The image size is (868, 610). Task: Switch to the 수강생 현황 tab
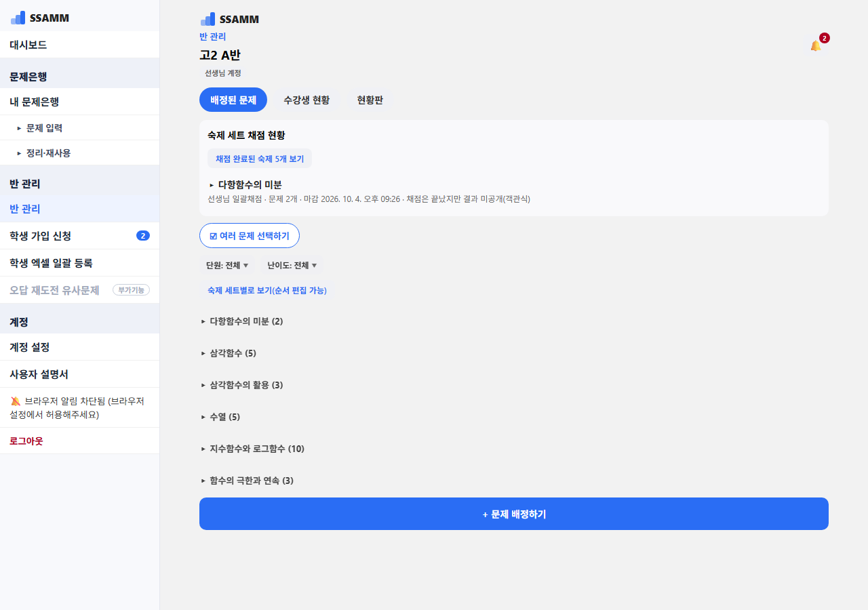coord(307,100)
